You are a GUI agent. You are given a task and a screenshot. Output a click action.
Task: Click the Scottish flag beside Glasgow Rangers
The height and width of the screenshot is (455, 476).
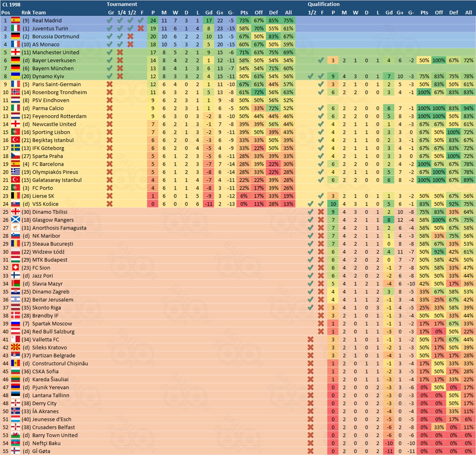pos(16,220)
